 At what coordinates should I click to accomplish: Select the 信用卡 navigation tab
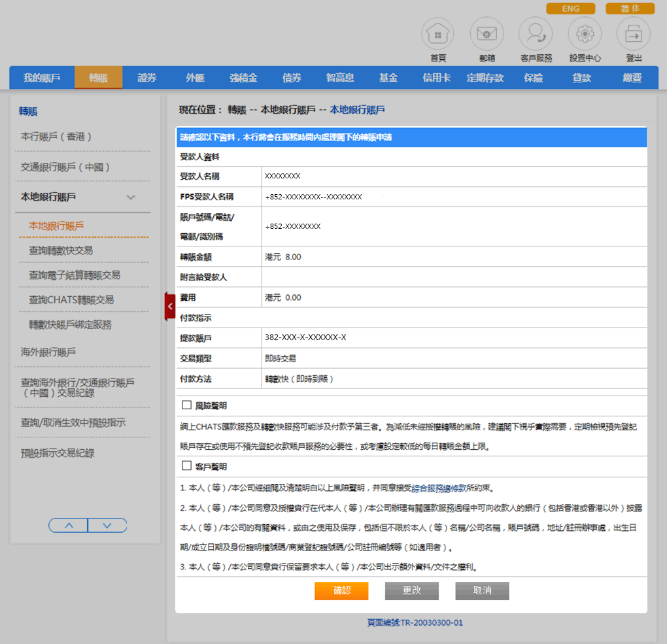436,78
